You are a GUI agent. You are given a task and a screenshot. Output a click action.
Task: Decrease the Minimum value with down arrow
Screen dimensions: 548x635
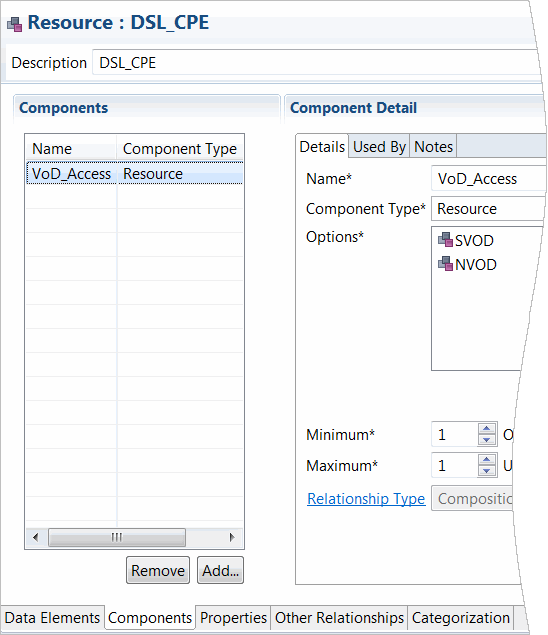pos(487,440)
